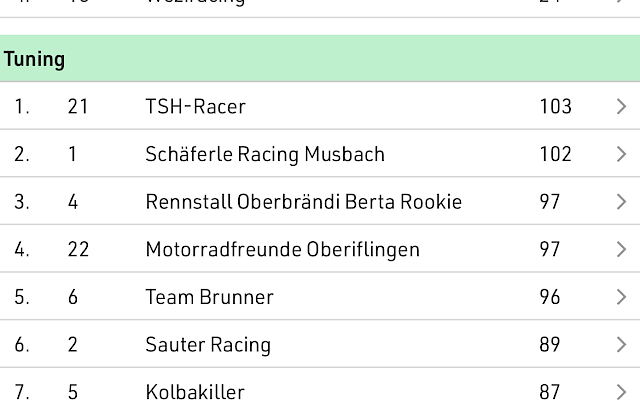Open TSH-Racer details via chevron arrow
Viewport: 640px width, 400px height.
point(621,107)
